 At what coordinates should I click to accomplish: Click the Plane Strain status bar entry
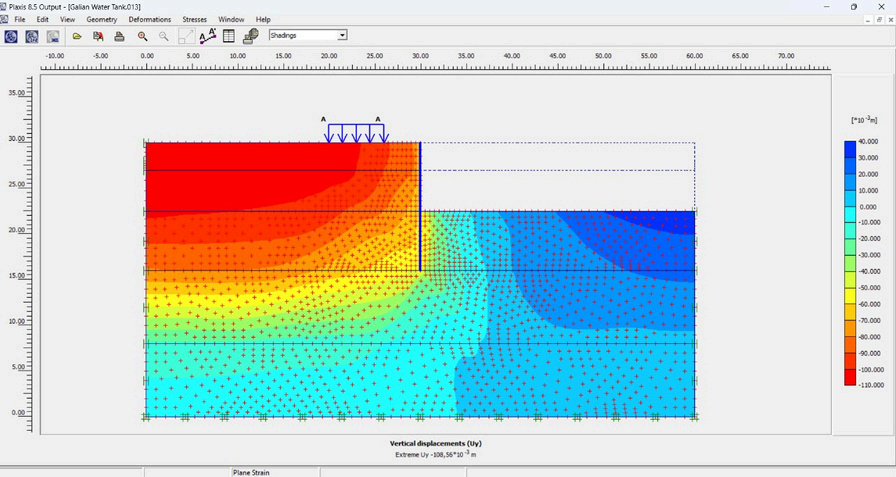click(x=251, y=472)
